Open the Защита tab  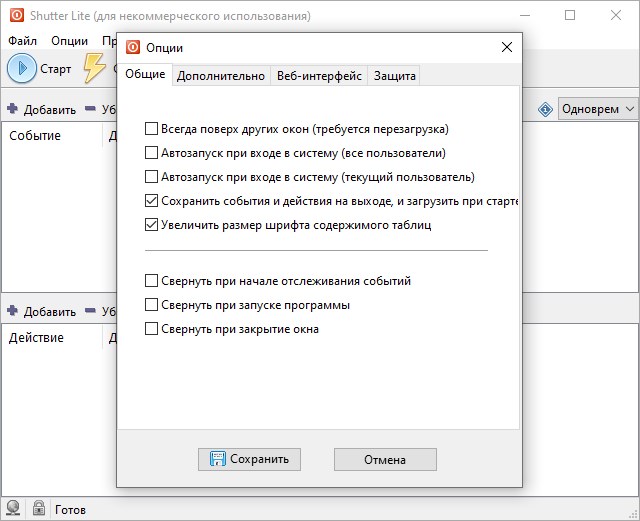pos(395,76)
